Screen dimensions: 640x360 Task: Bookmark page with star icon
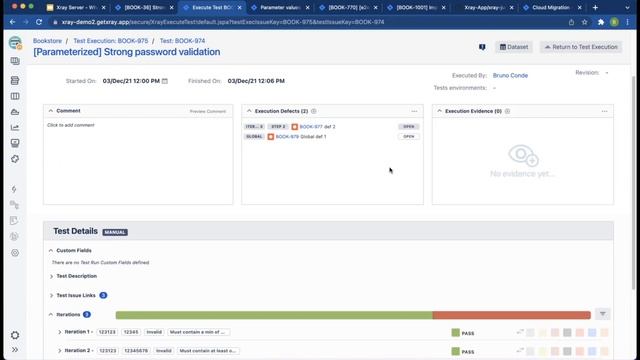click(x=584, y=22)
